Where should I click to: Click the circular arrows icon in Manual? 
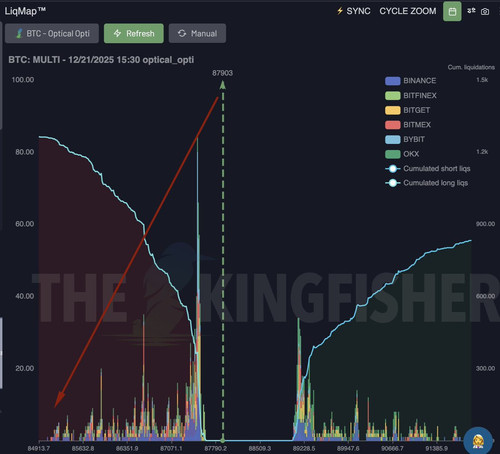[182, 33]
